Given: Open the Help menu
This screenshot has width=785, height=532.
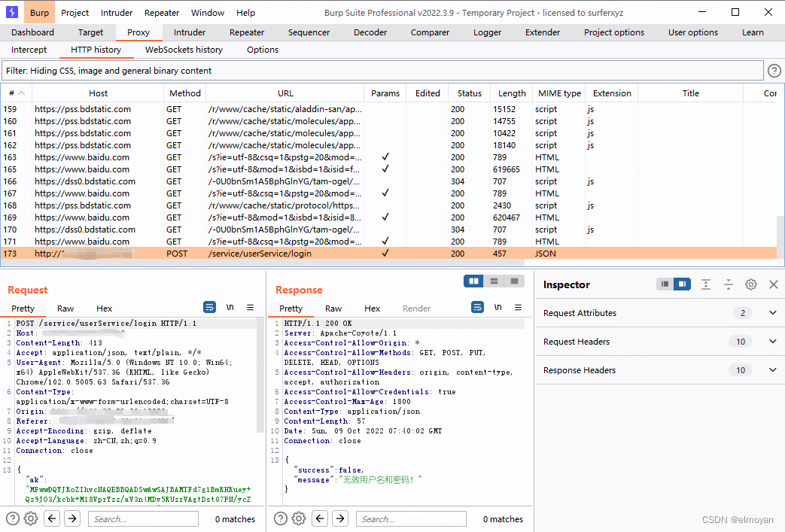Looking at the screenshot, I should click(x=246, y=13).
